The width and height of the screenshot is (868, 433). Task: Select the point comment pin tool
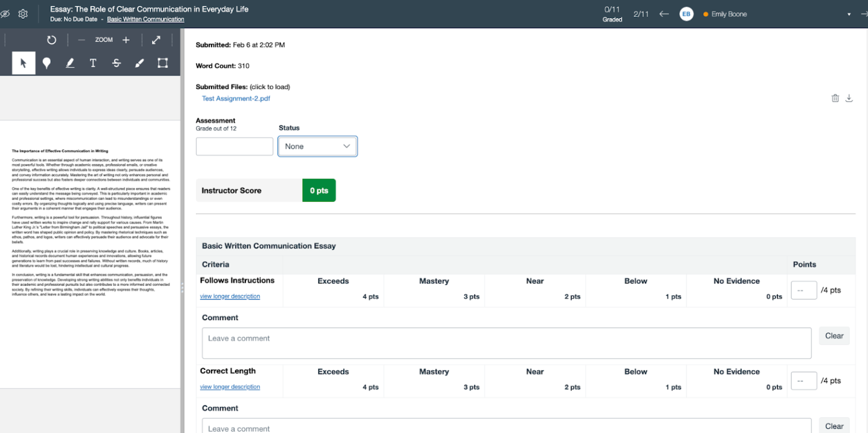[46, 63]
